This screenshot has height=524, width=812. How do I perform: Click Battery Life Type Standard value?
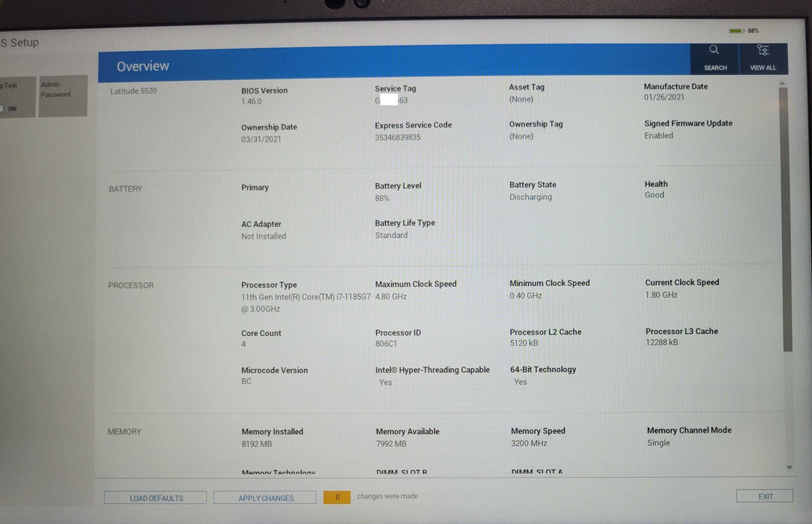(391, 235)
